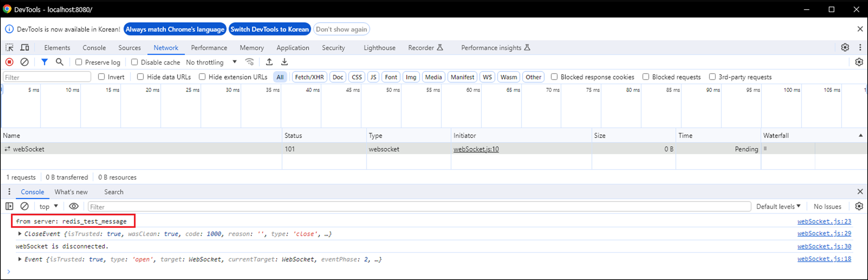The height and width of the screenshot is (280, 868).
Task: Create live expression eye icon
Action: 73,206
